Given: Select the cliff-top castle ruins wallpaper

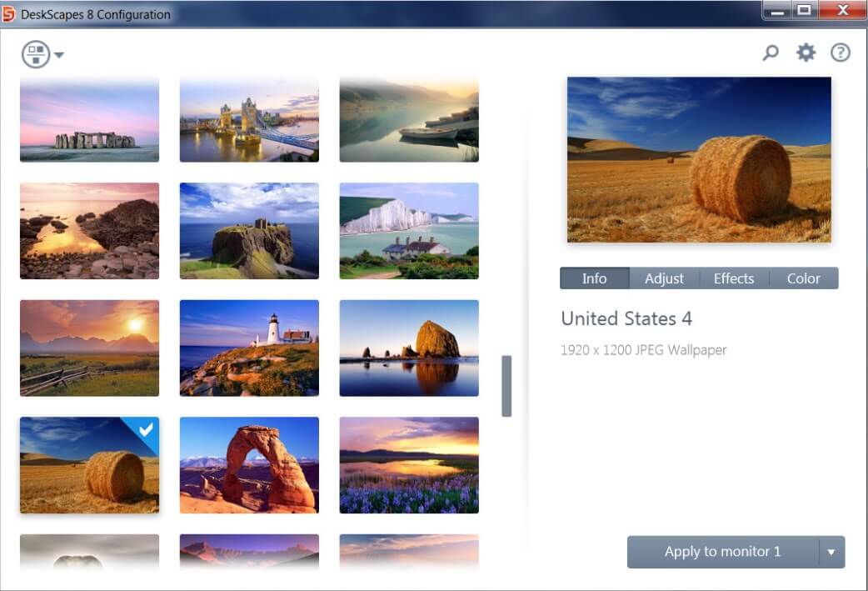Looking at the screenshot, I should point(249,230).
